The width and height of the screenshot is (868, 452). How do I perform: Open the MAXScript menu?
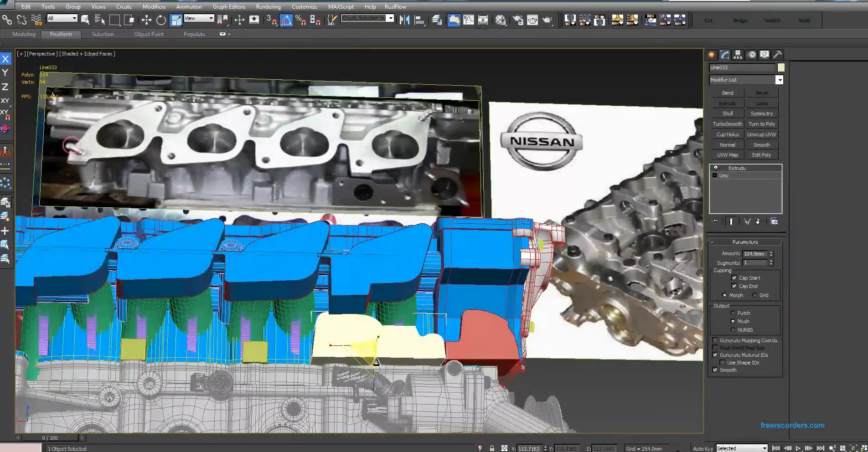[x=341, y=6]
